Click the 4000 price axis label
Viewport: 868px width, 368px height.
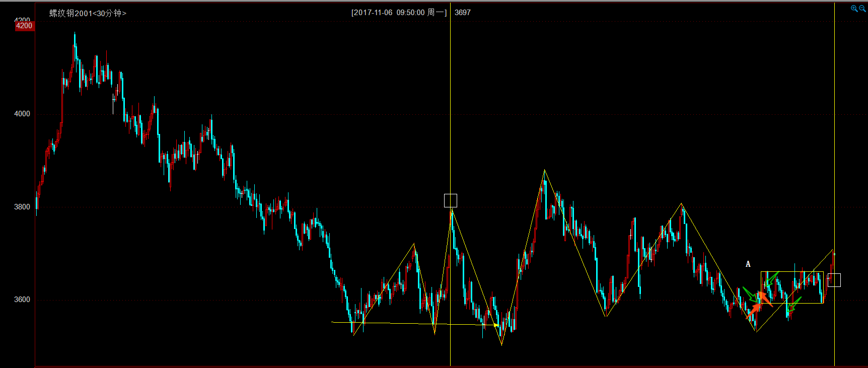tap(22, 114)
